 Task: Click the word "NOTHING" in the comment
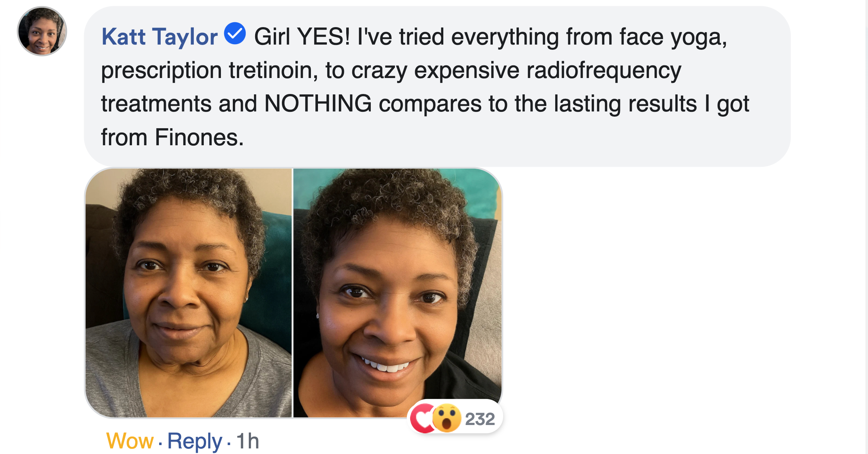point(318,104)
